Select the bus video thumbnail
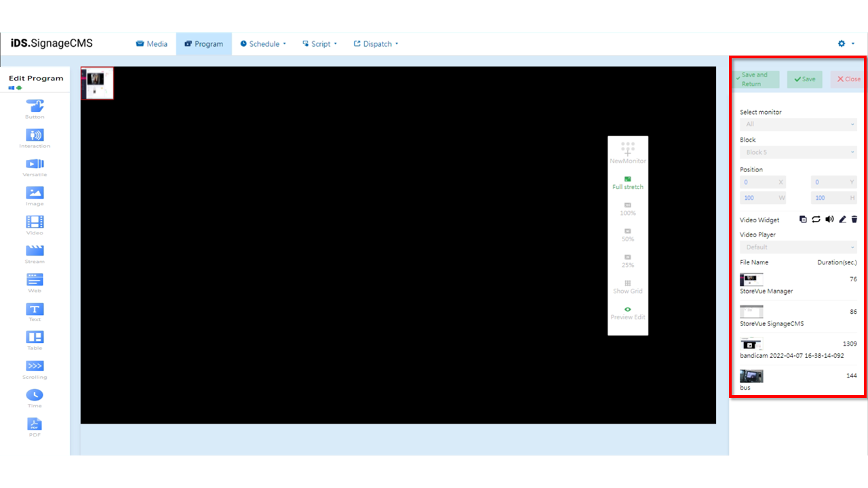Viewport: 868px width, 488px height. click(x=751, y=375)
